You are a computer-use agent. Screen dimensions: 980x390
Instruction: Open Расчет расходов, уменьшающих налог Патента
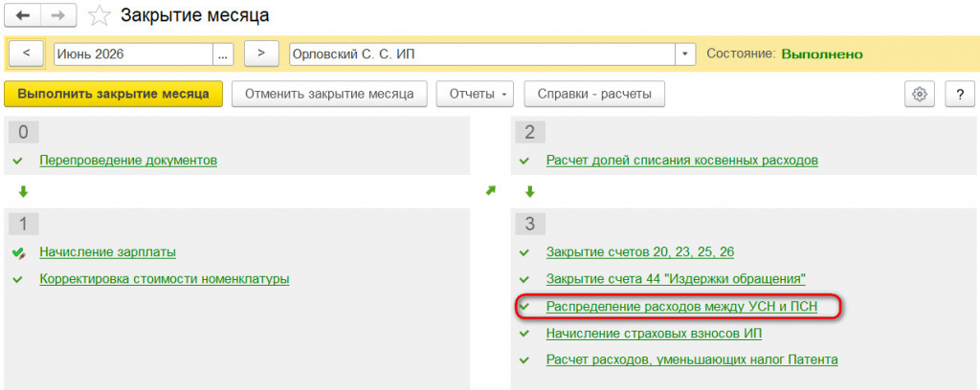[692, 360]
